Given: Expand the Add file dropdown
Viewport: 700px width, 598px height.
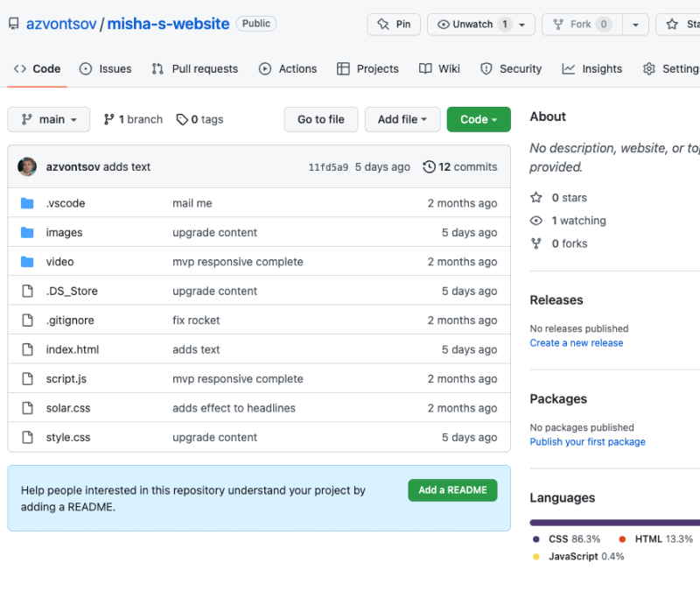Looking at the screenshot, I should 402,119.
